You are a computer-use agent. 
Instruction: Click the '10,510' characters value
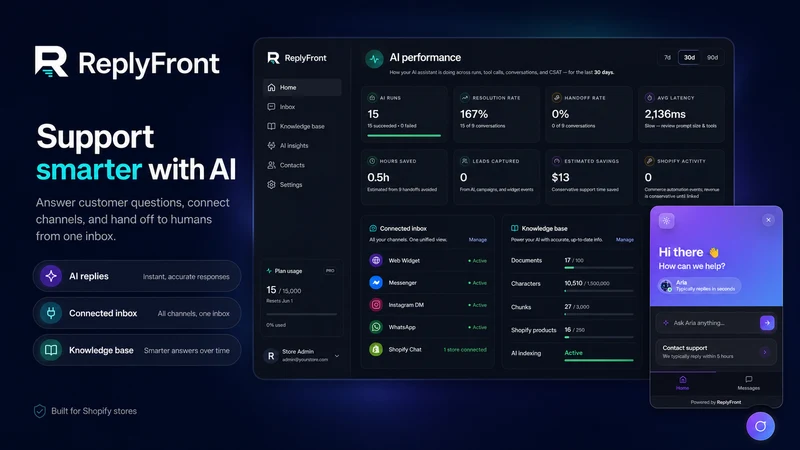[x=573, y=283]
